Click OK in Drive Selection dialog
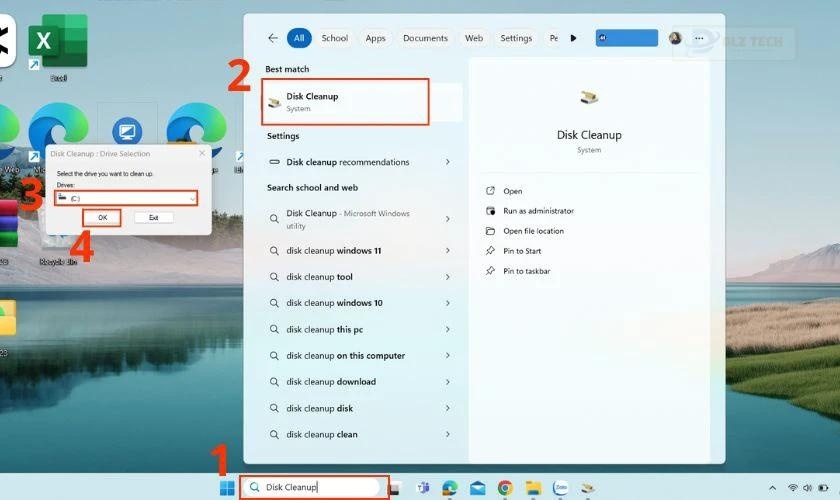The image size is (840, 500). 102,218
